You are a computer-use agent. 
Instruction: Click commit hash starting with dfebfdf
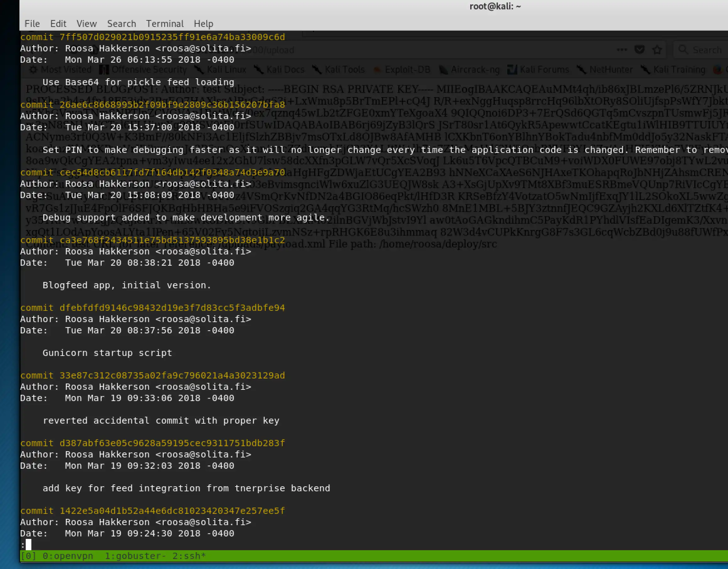(172, 307)
